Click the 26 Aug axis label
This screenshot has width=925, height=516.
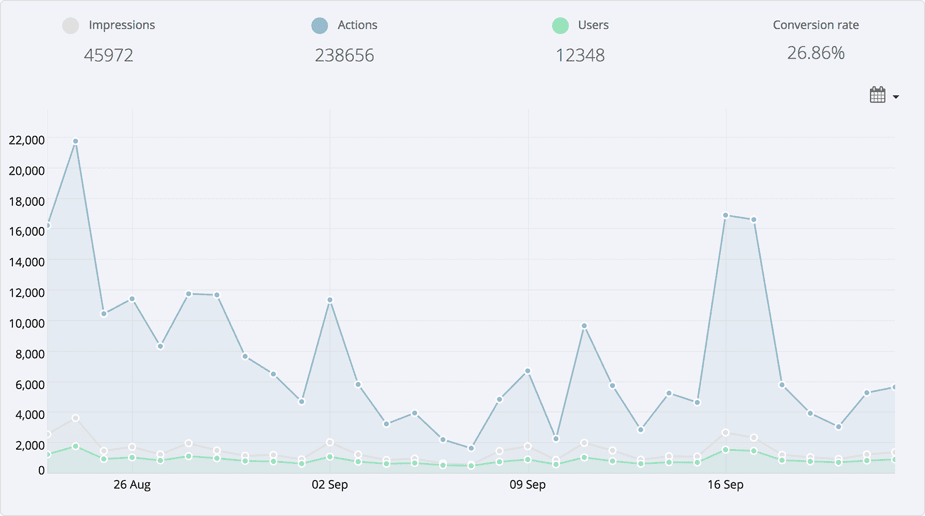click(132, 485)
